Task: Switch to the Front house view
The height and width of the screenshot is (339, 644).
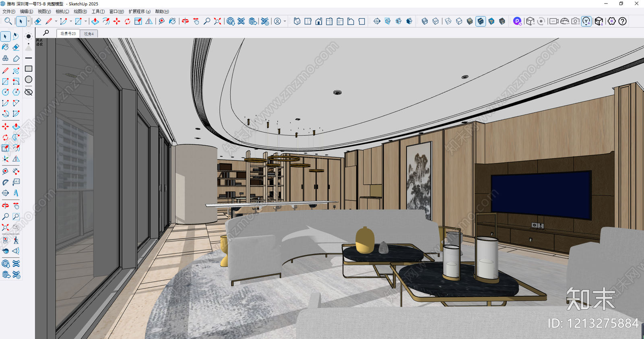Action: click(319, 21)
